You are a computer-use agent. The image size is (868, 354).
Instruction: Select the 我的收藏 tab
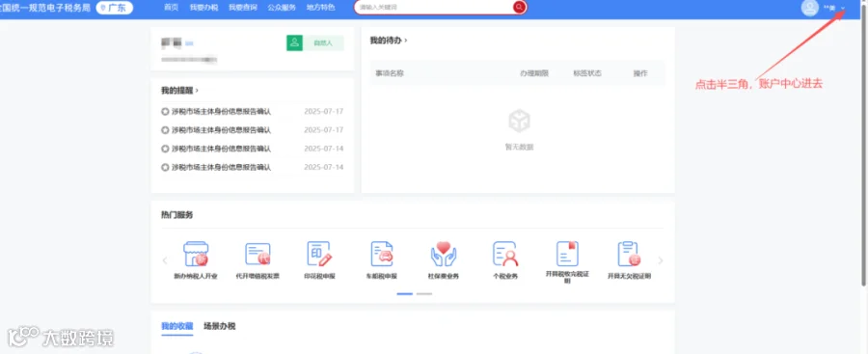[177, 326]
